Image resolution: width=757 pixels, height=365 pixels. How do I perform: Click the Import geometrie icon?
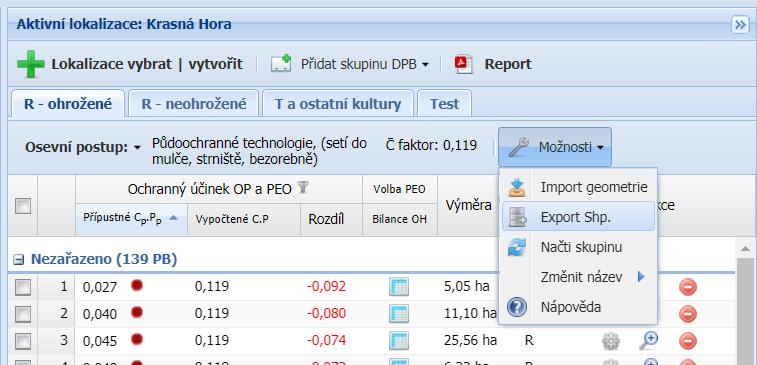click(x=517, y=187)
